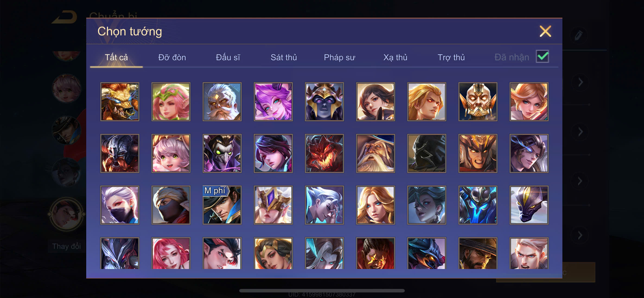The width and height of the screenshot is (644, 298).
Task: Click the Thay đổi button
Action: point(67,246)
